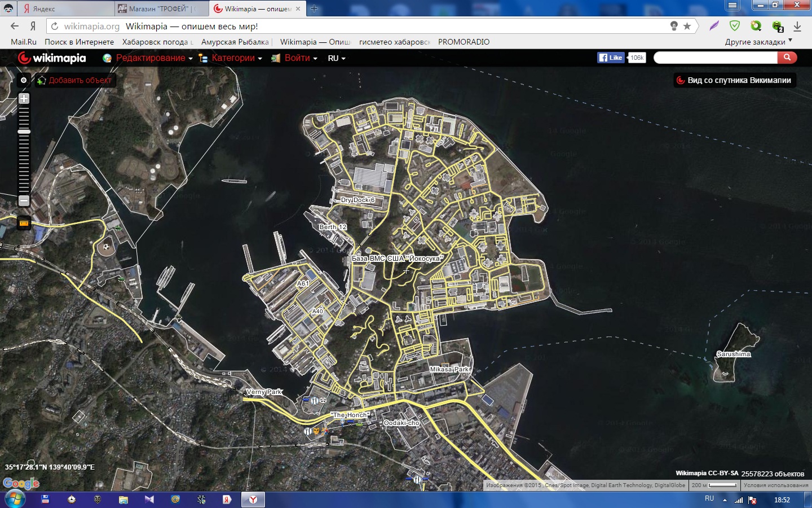This screenshot has height=508, width=812.
Task: Open the Другие закладки bookmarks folder
Action: [x=758, y=42]
